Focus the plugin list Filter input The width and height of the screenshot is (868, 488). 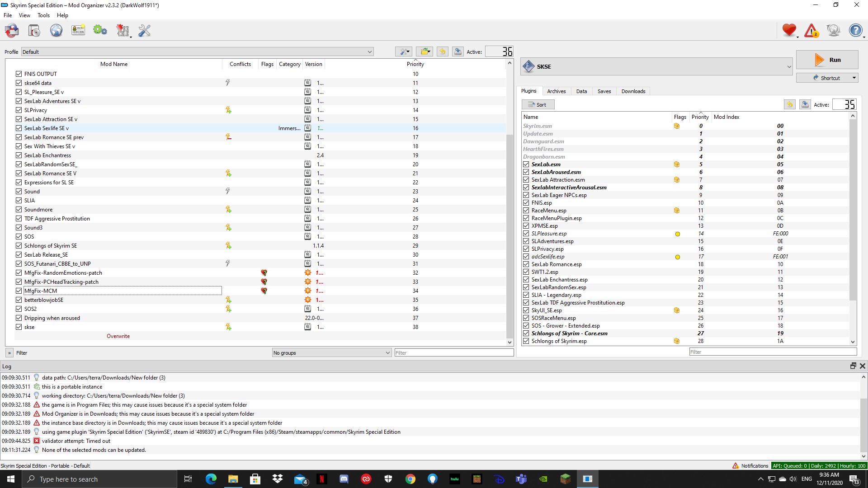pos(773,352)
